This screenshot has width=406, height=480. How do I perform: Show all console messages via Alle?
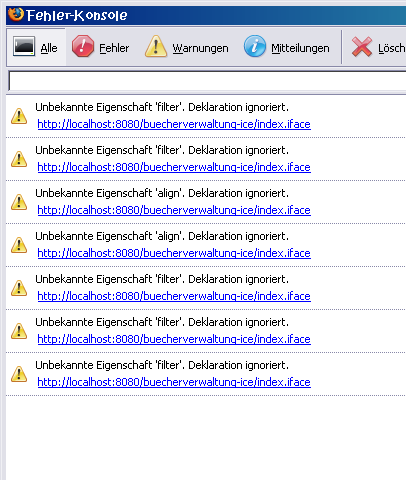click(36, 47)
